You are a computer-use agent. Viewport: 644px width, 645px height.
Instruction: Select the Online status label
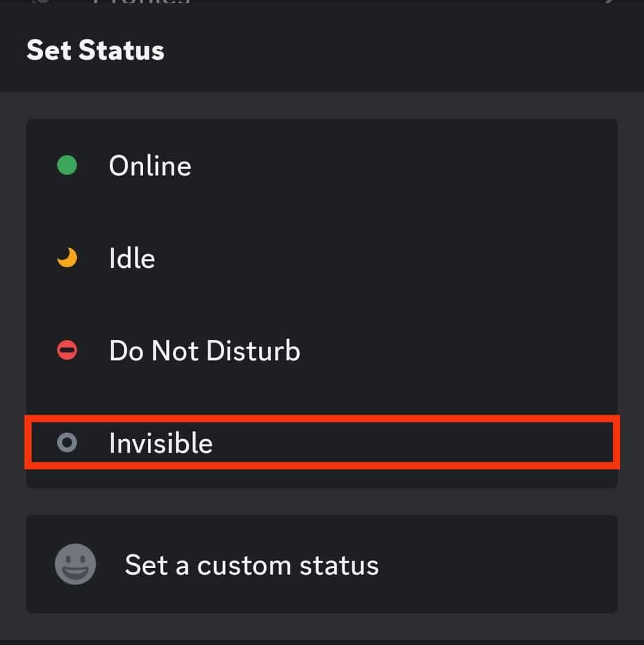coord(150,166)
